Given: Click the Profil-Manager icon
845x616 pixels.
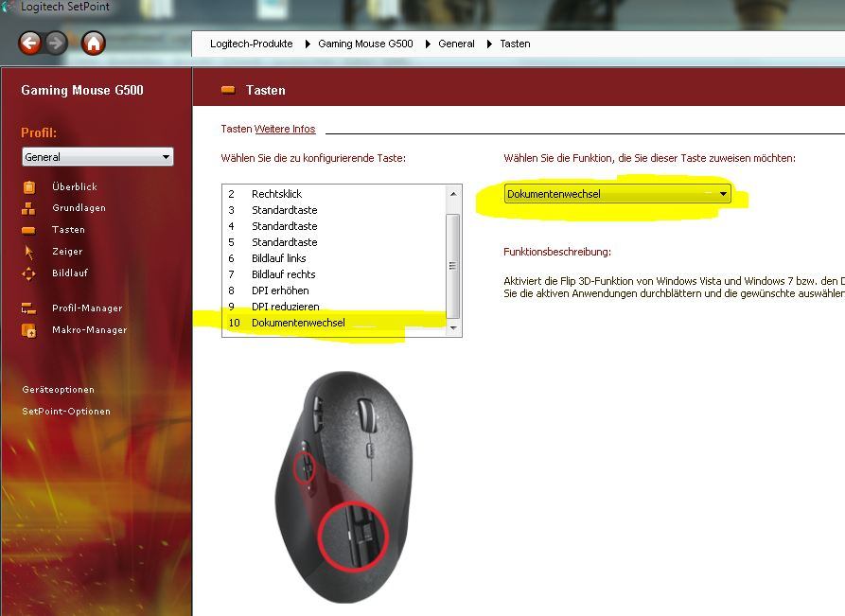Looking at the screenshot, I should pyautogui.click(x=28, y=308).
